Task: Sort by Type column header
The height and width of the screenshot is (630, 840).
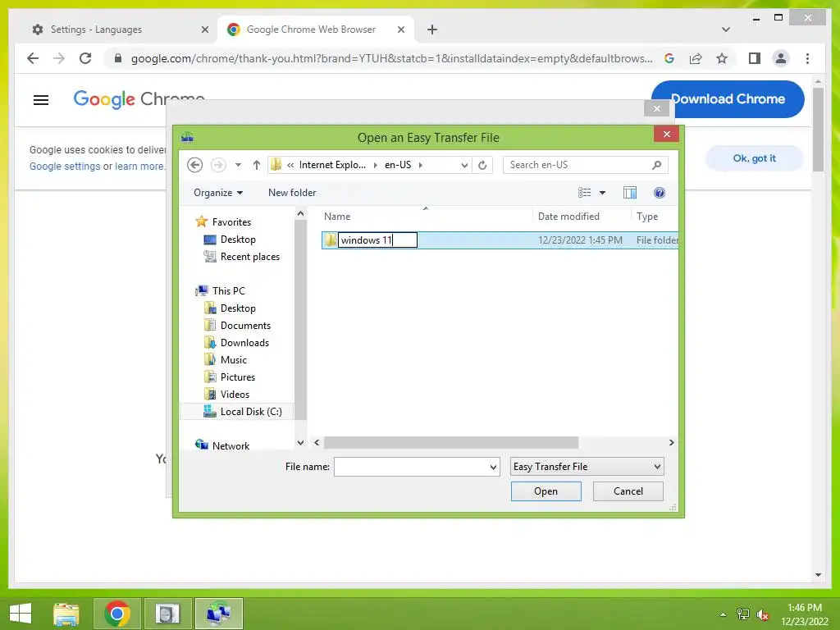Action: 655,217
